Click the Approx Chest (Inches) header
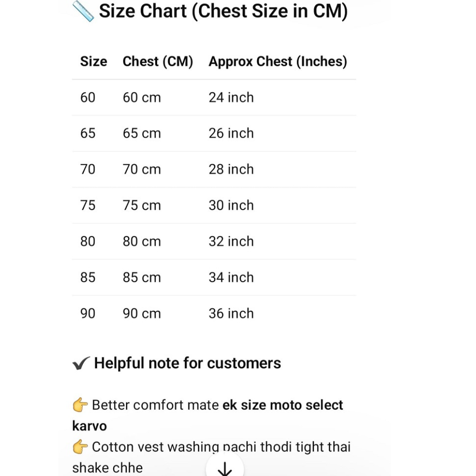 (278, 61)
